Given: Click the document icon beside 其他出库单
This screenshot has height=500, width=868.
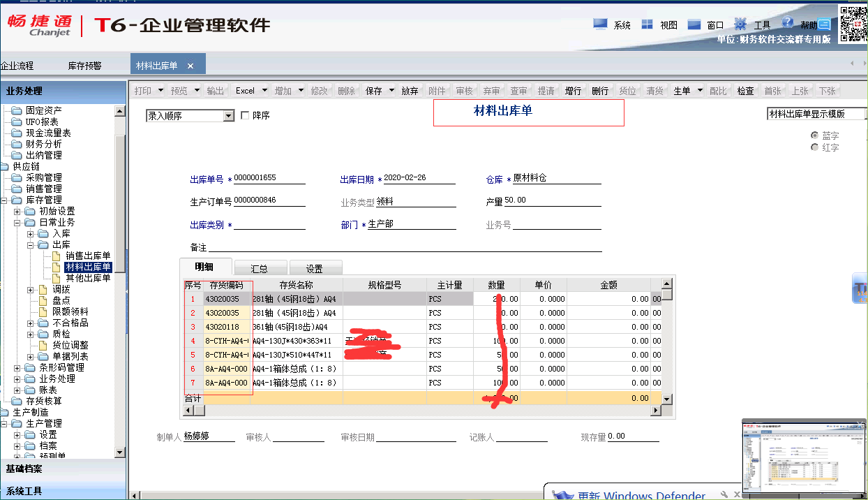Looking at the screenshot, I should [x=57, y=278].
